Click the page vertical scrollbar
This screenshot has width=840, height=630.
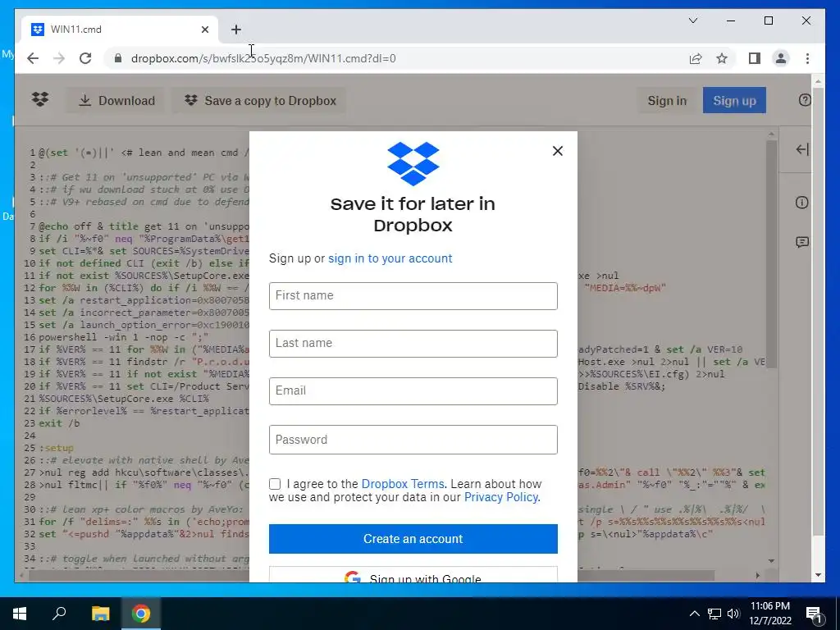818,311
